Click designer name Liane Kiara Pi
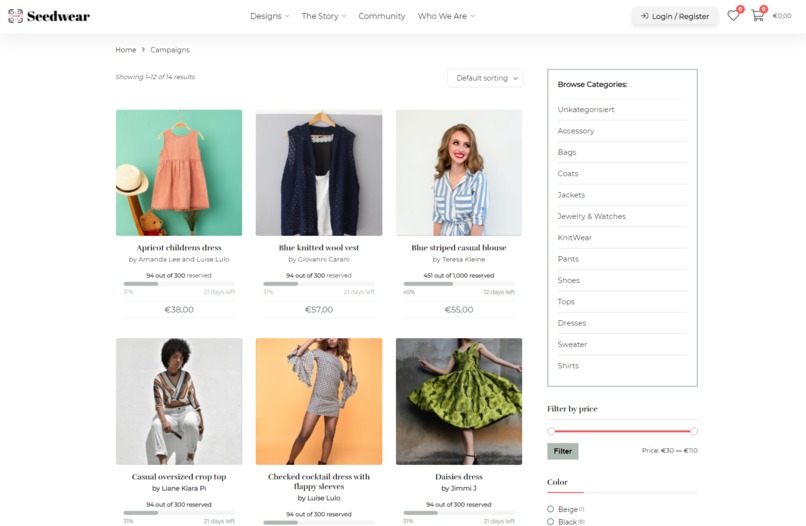806x526 pixels. (x=184, y=488)
